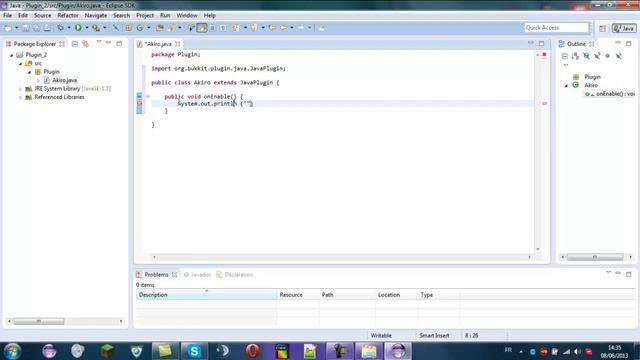Sort by Description column header
This screenshot has width=640, height=360.
206,295
